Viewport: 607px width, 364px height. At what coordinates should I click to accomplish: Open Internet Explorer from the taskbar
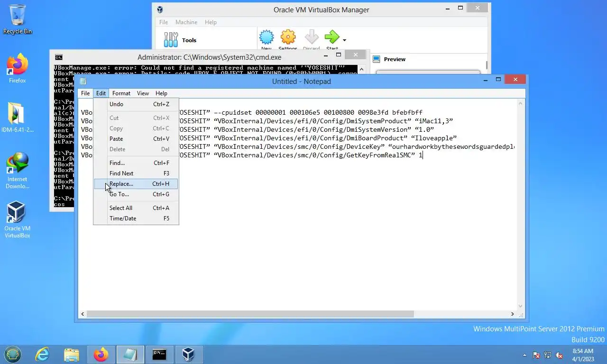pos(43,354)
